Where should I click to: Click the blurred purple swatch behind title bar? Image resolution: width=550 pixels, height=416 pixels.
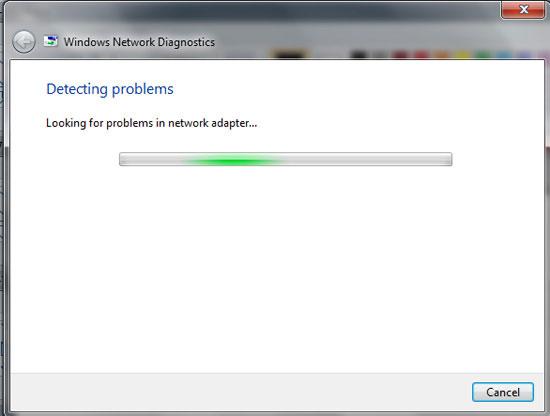[x=524, y=55]
